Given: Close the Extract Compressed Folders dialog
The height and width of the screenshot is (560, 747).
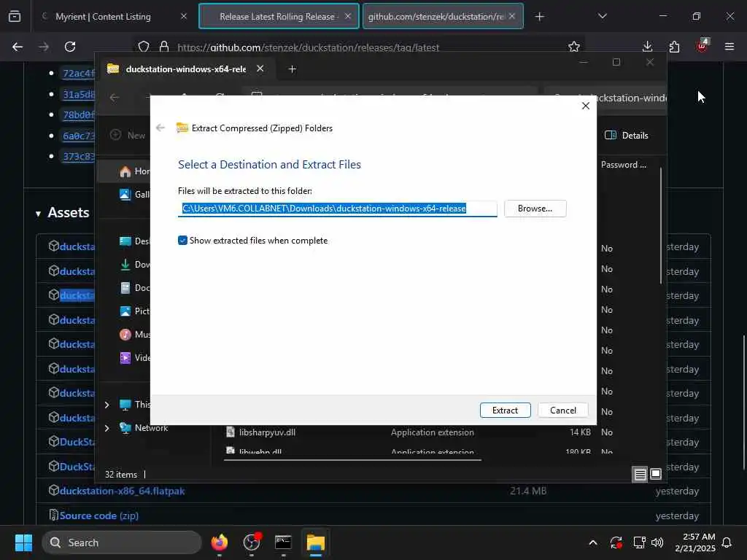Looking at the screenshot, I should (x=586, y=106).
